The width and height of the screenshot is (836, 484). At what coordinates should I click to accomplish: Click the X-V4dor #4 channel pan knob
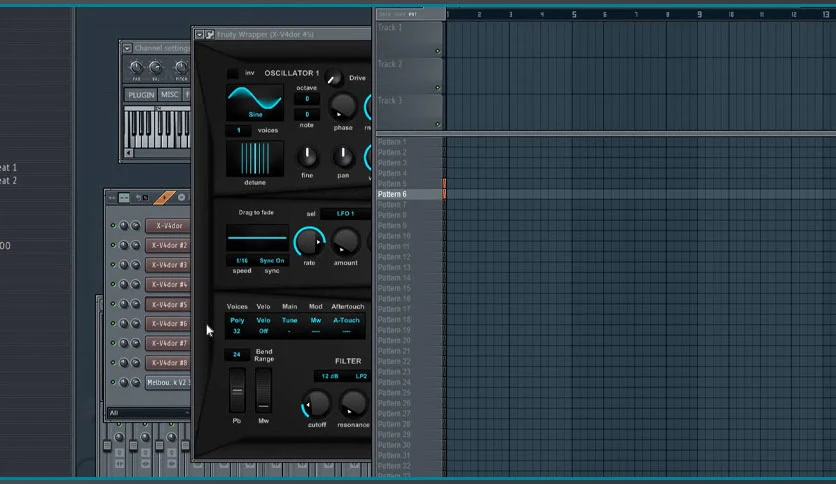[x=124, y=285]
